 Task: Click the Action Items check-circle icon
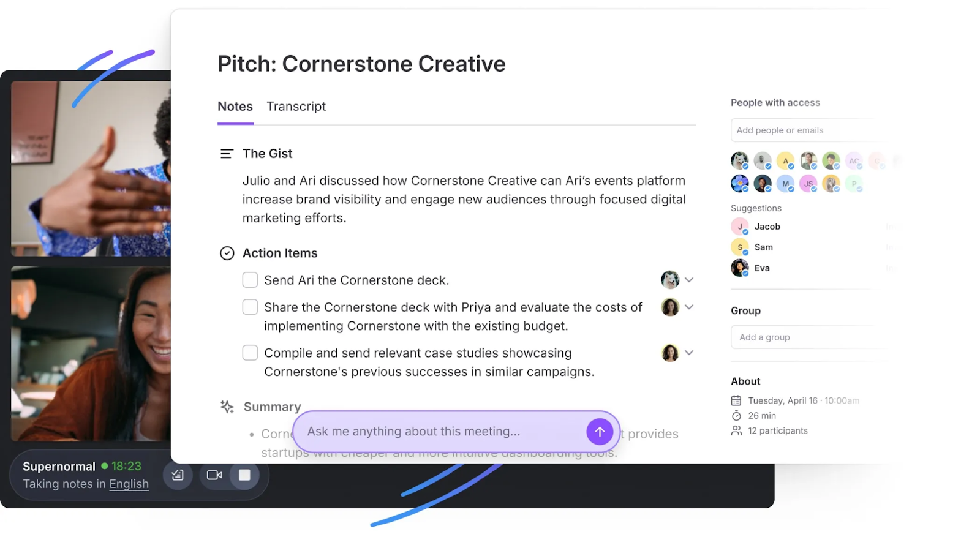[x=227, y=253]
